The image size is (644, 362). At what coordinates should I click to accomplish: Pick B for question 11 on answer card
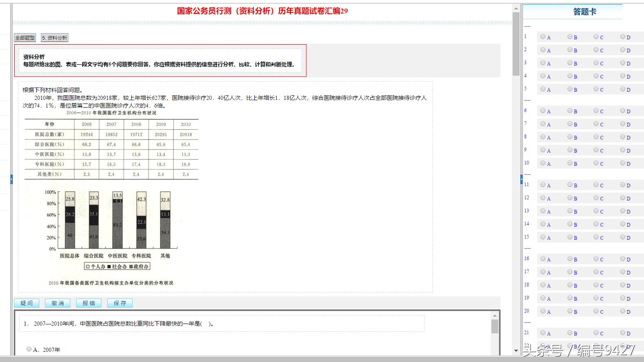point(570,184)
